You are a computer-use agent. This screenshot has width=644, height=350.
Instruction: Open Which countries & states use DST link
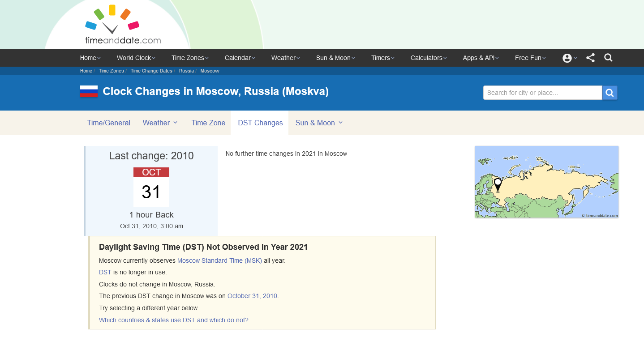(174, 320)
